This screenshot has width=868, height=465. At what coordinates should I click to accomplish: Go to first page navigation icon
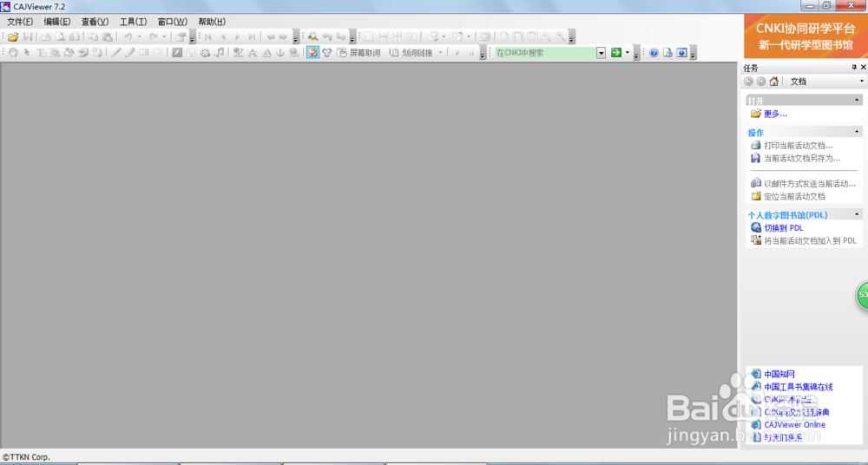[x=208, y=37]
